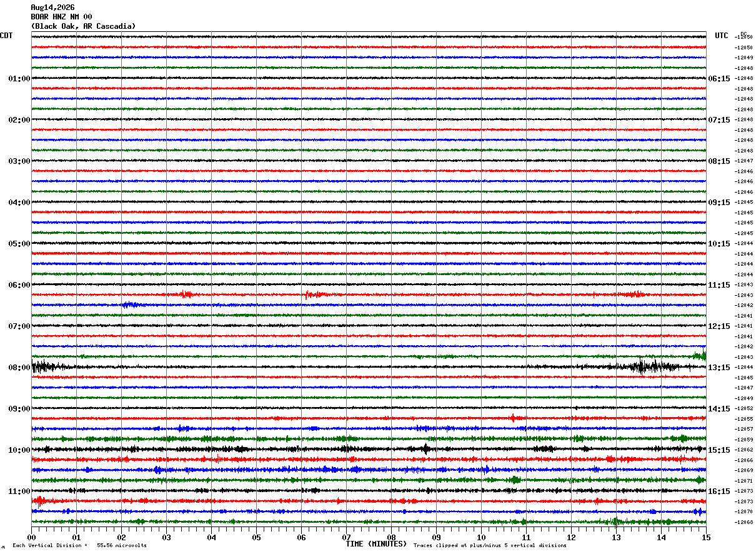Click the "01:00" CDT time label
The width and height of the screenshot is (756, 554).
click(x=19, y=79)
